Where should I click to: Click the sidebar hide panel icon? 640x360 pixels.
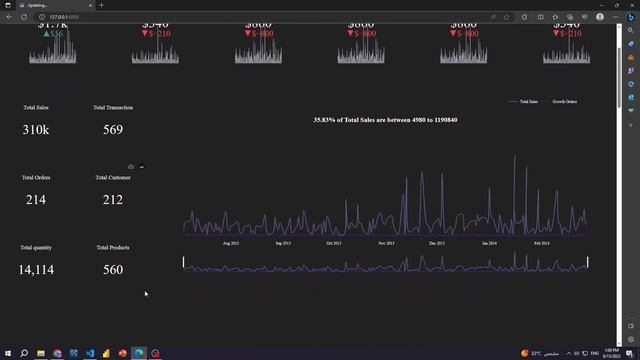(x=631, y=326)
